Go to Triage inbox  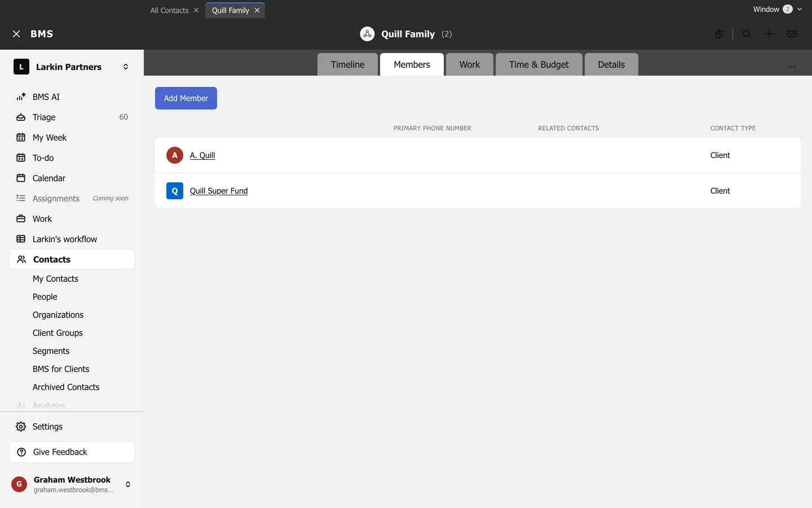72,117
